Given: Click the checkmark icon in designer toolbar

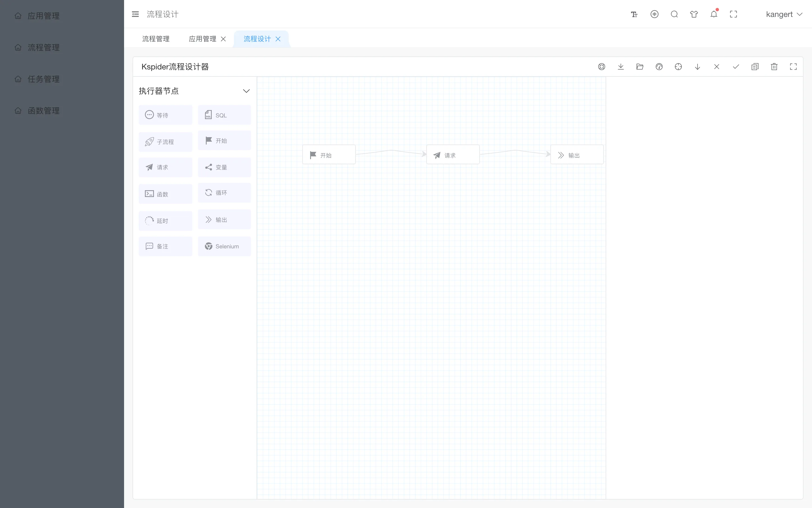Looking at the screenshot, I should pyautogui.click(x=736, y=67).
